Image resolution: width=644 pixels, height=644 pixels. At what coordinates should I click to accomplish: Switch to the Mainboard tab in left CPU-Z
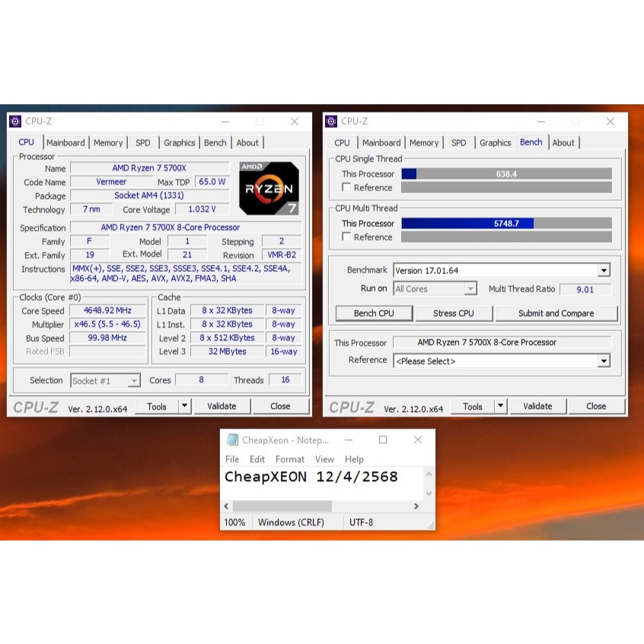coord(65,142)
